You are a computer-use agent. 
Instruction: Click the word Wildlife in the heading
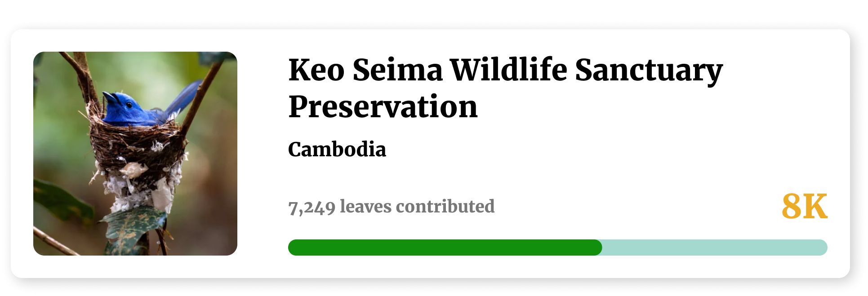click(508, 70)
